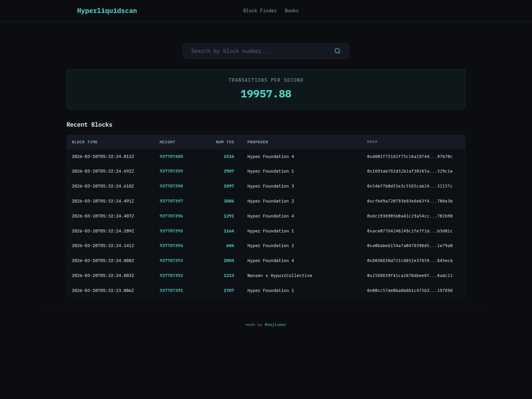Click block time 2026-03-28T05:32:24.407Z
Screen dimensions: 532x399
click(x=103, y=216)
